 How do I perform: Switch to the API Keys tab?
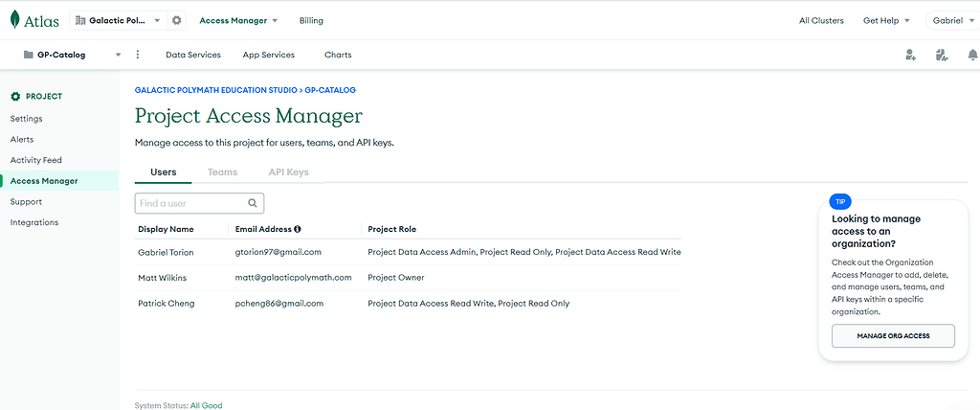[x=288, y=172]
